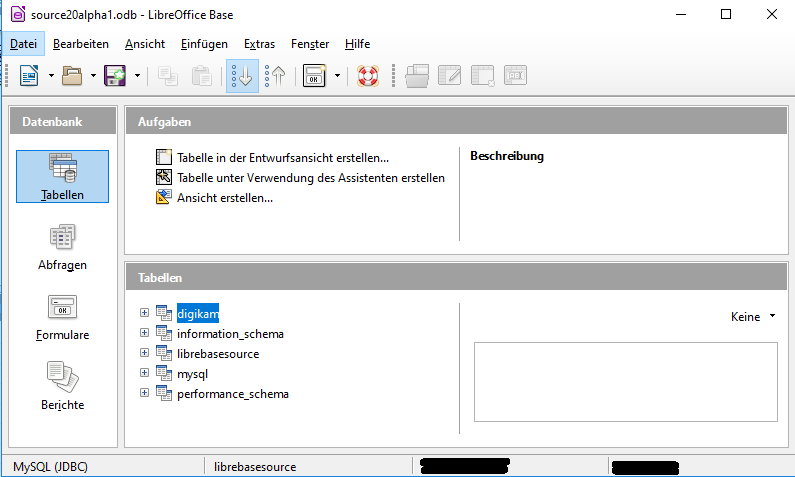Select Tabellen in the Datenbank pane
The width and height of the screenshot is (795, 477).
click(62, 176)
